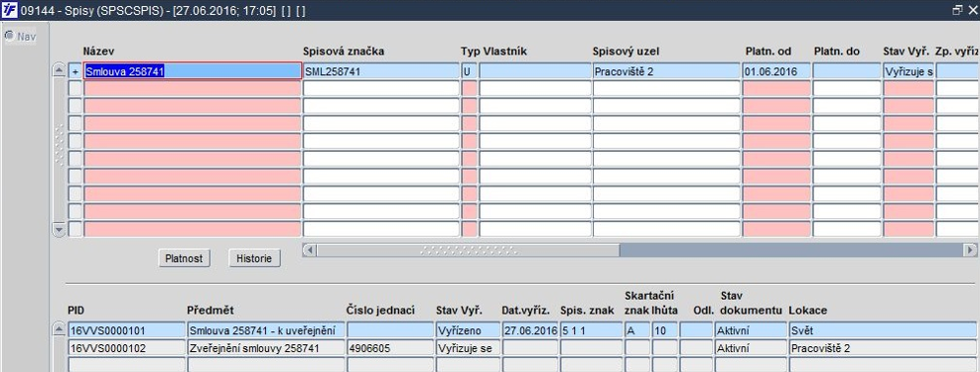Select PID 16VVS0000101
Viewport: 980px width, 372px height.
[x=126, y=330]
